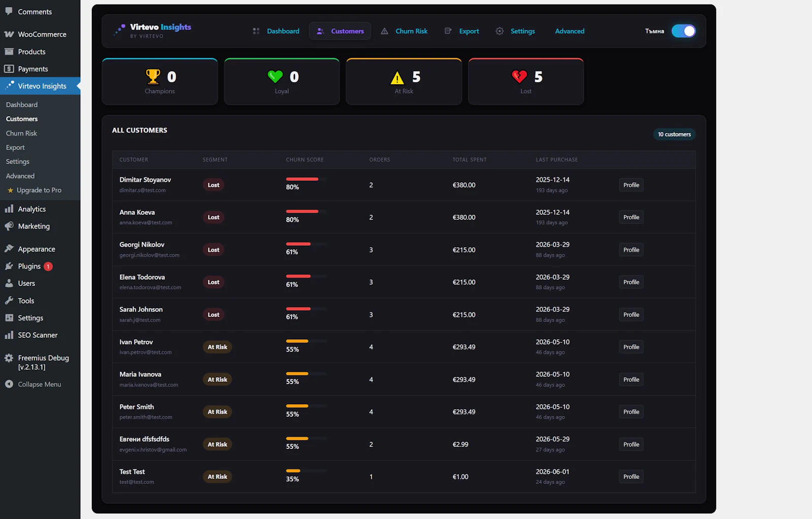This screenshot has height=519, width=812.
Task: Select Export in the sidebar submenu
Action: pyautogui.click(x=15, y=147)
